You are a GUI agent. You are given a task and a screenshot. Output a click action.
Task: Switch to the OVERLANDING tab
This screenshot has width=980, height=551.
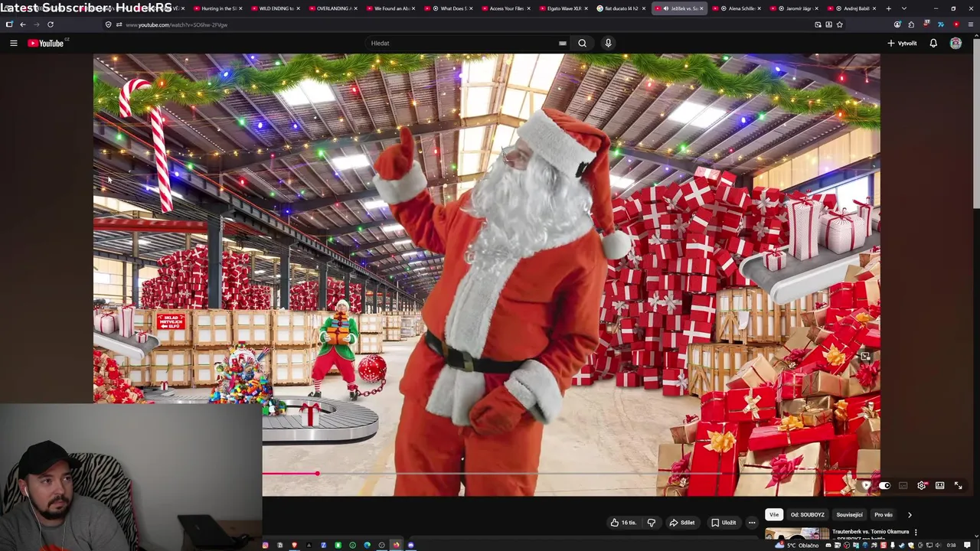click(x=334, y=8)
